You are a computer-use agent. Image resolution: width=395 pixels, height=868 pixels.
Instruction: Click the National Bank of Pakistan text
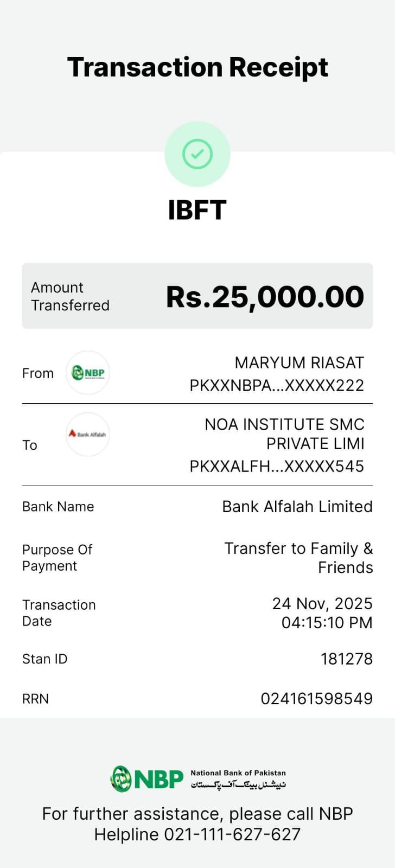coord(238,773)
